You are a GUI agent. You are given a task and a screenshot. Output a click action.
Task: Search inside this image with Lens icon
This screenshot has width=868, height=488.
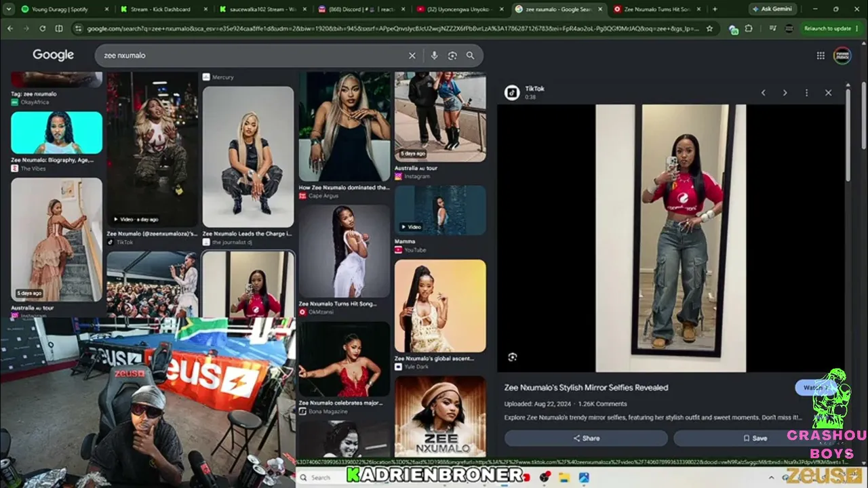(x=513, y=357)
